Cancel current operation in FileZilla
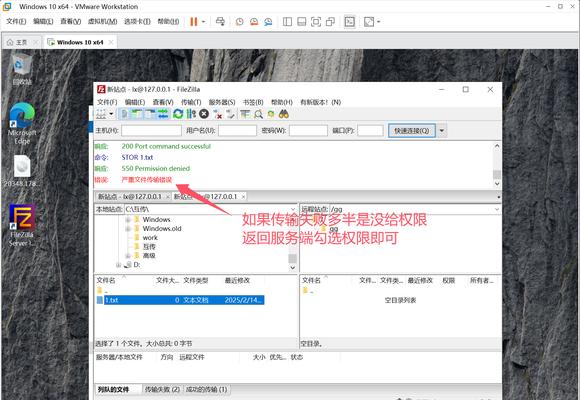580x400 pixels. pyautogui.click(x=204, y=114)
